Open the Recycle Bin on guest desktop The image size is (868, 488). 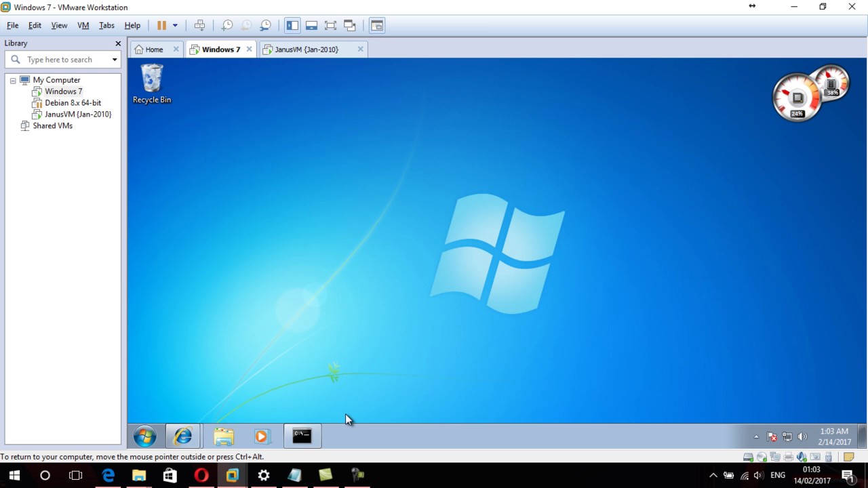coord(152,84)
